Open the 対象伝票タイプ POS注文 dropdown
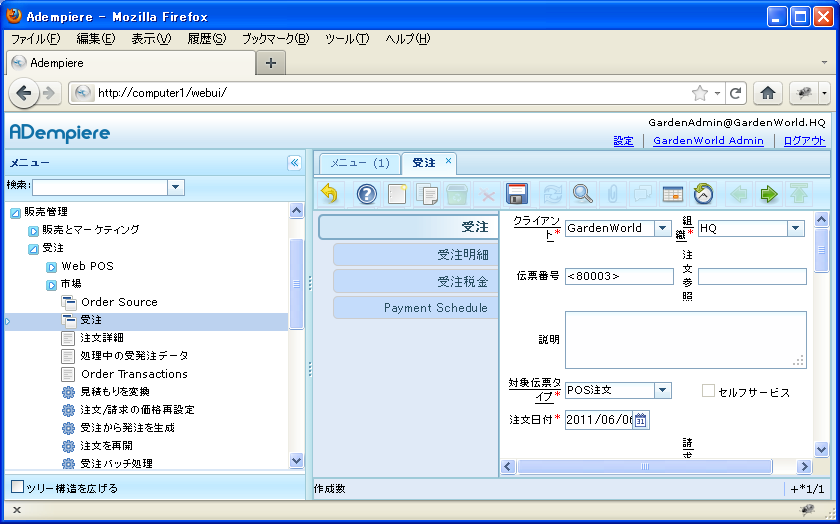 (x=663, y=390)
